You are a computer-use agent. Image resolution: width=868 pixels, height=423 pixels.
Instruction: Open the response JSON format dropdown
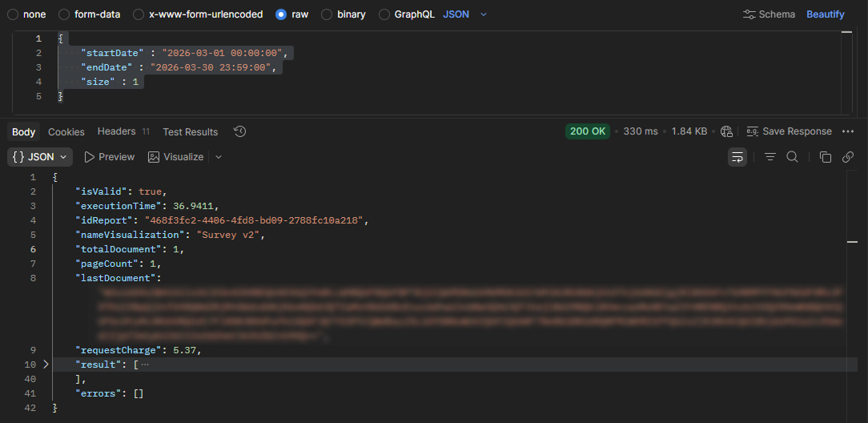(40, 157)
